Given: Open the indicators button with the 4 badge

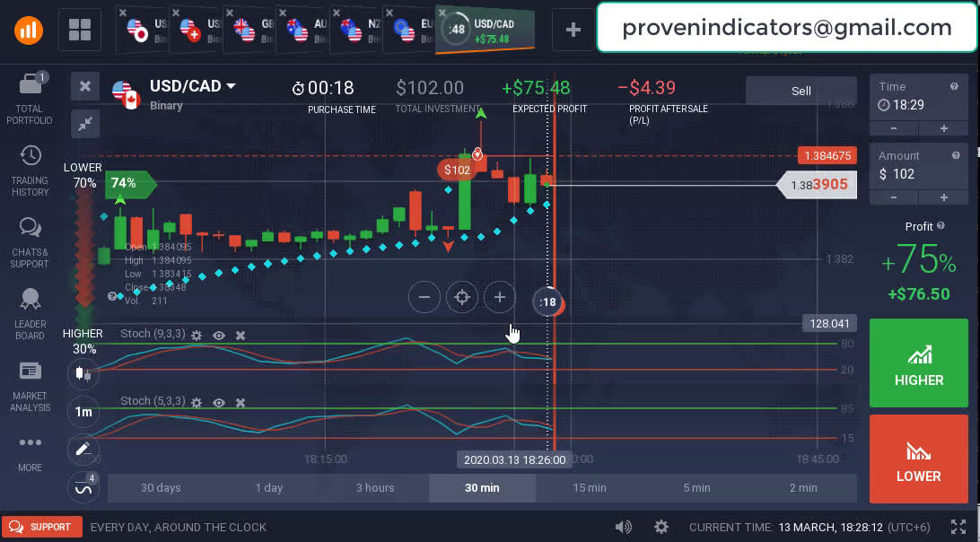Looking at the screenshot, I should point(83,488).
